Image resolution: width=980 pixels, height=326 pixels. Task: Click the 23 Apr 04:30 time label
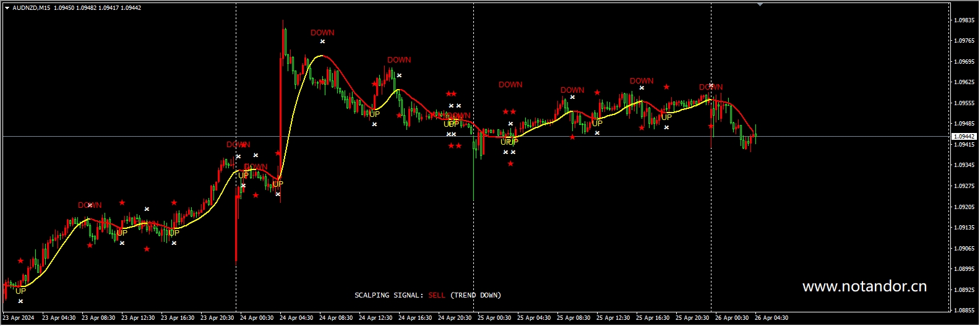(x=59, y=318)
